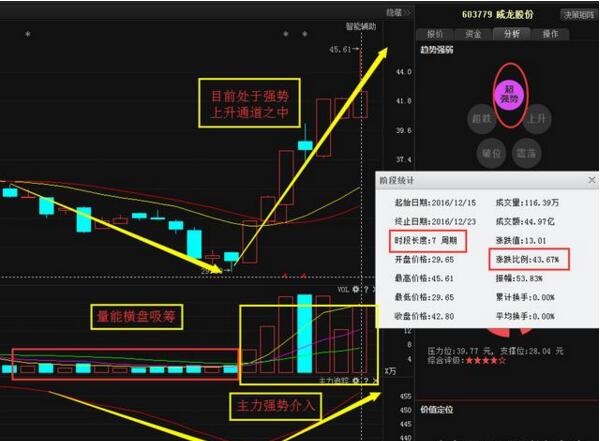
Task: Select 开盘价格:29.65 entry
Action: point(424,260)
